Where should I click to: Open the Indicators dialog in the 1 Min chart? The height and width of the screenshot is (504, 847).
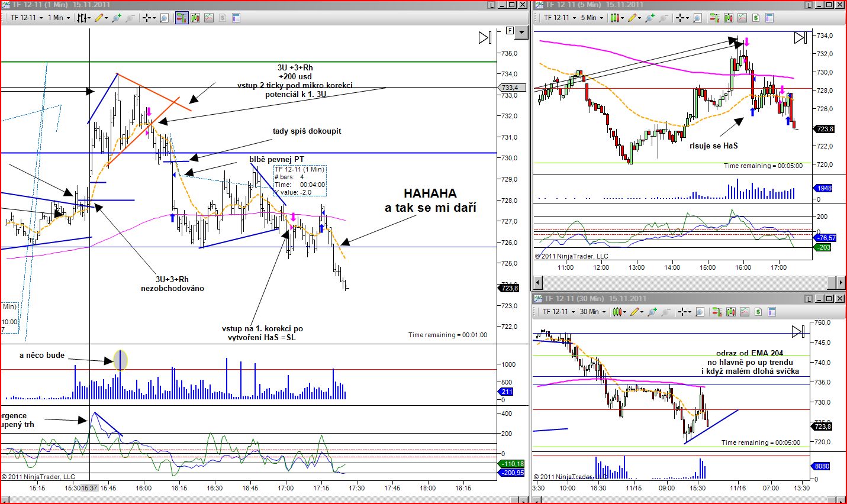209,18
